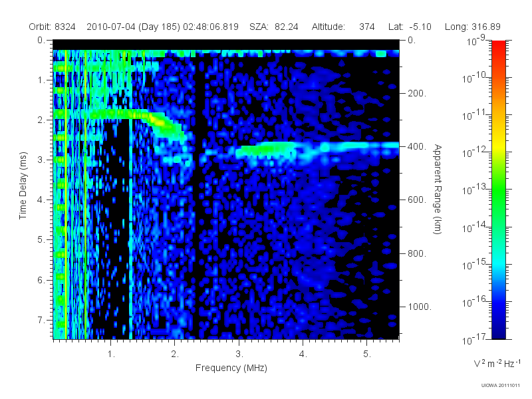Click the '1000.' apparent range tick label
The image size is (532, 399).
click(420, 307)
